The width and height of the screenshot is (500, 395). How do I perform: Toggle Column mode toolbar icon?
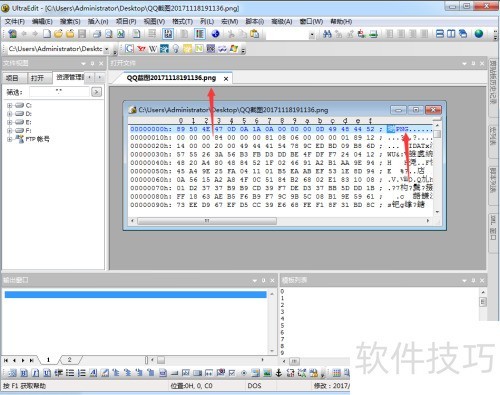(x=199, y=34)
